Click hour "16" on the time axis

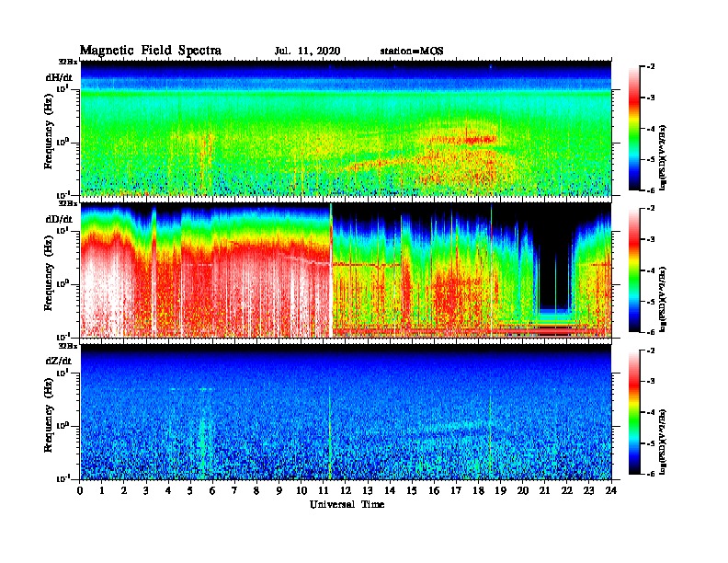pyautogui.click(x=434, y=491)
